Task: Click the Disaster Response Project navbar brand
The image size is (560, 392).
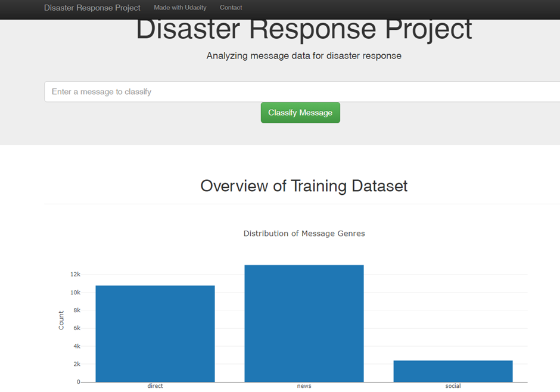Action: [x=92, y=8]
